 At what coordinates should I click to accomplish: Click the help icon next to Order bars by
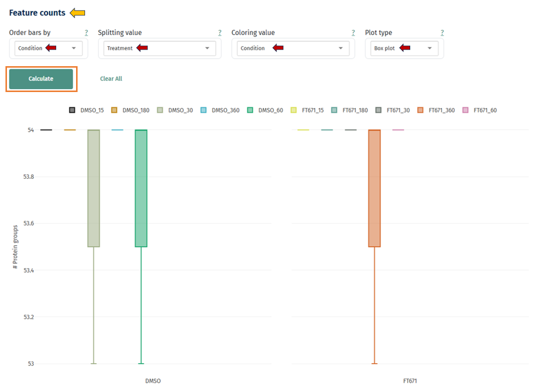(x=86, y=32)
